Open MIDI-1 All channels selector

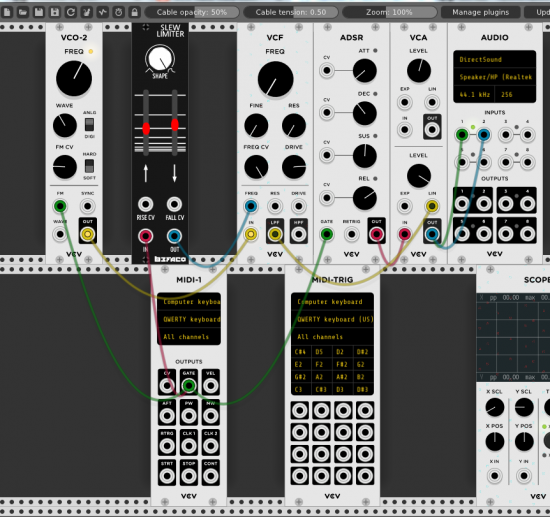[189, 337]
